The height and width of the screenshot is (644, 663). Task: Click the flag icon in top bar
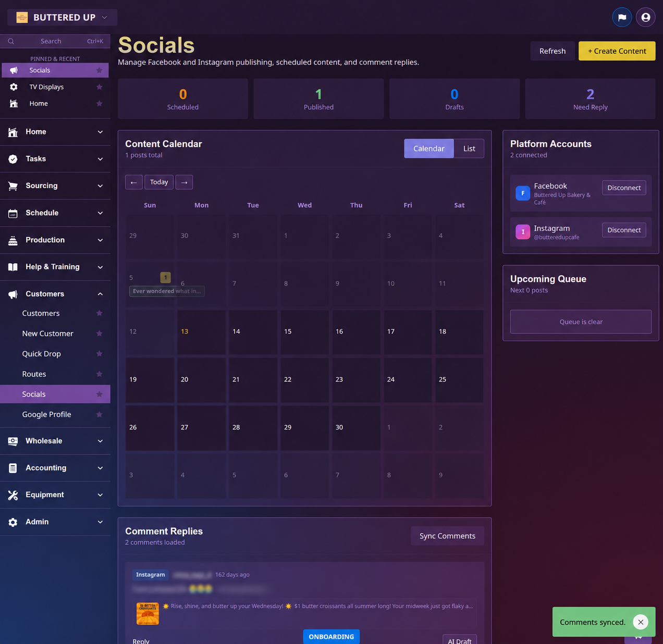point(622,17)
